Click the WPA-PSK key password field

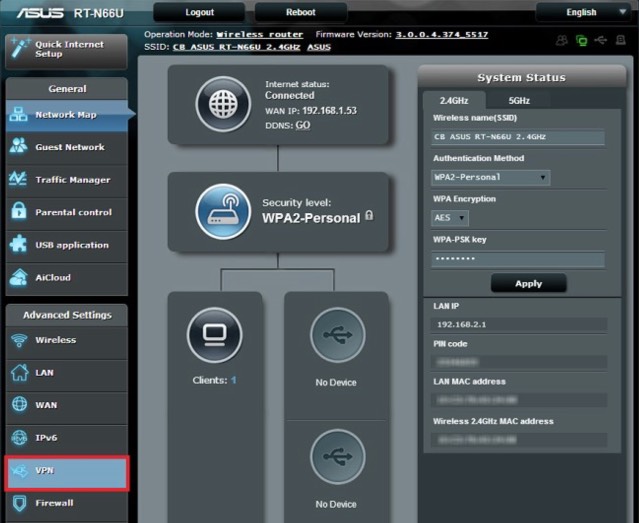click(x=518, y=259)
